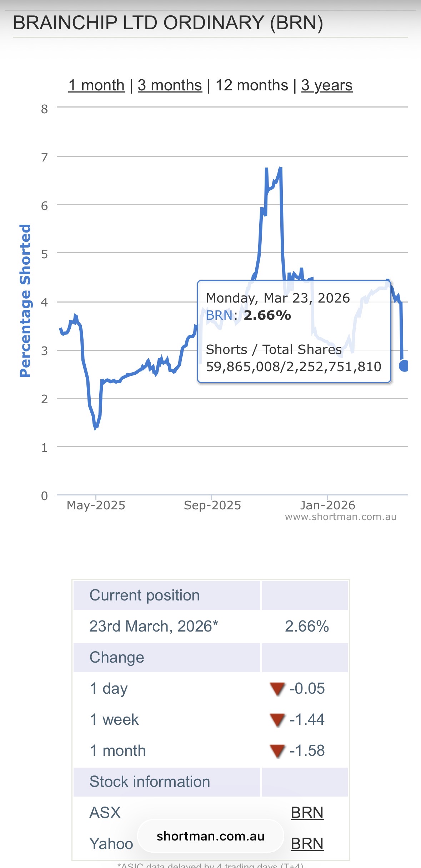Screen dimensions: 421x868
Task: Click the Monday, Mar 23, 2026 tooltip date
Action: [278, 298]
